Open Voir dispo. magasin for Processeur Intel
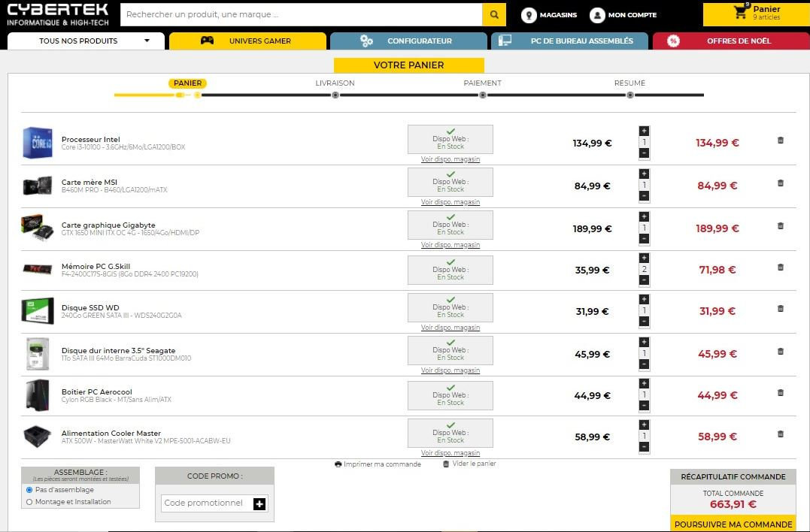The height and width of the screenshot is (532, 810). click(451, 159)
